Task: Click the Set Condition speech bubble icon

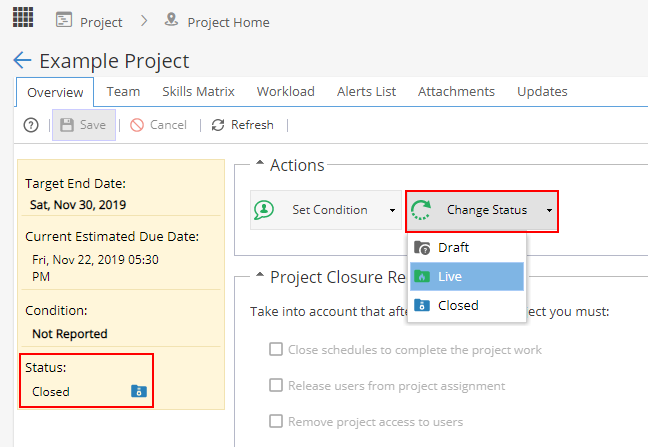Action: pos(264,210)
